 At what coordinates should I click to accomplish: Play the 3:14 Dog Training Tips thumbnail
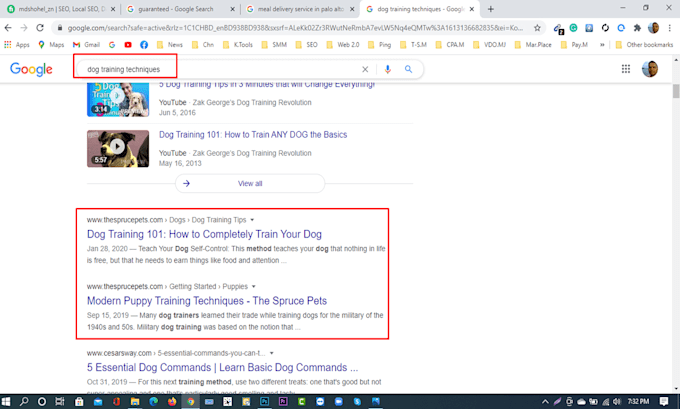(118, 99)
